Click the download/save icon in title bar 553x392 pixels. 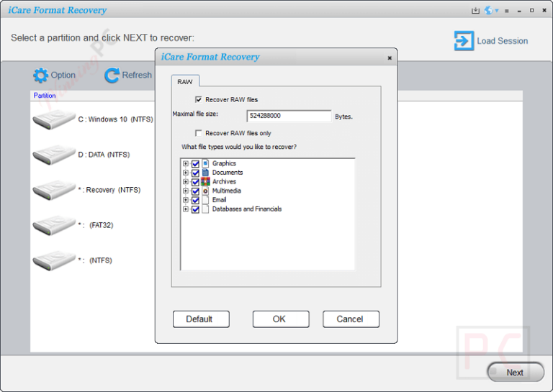click(475, 11)
